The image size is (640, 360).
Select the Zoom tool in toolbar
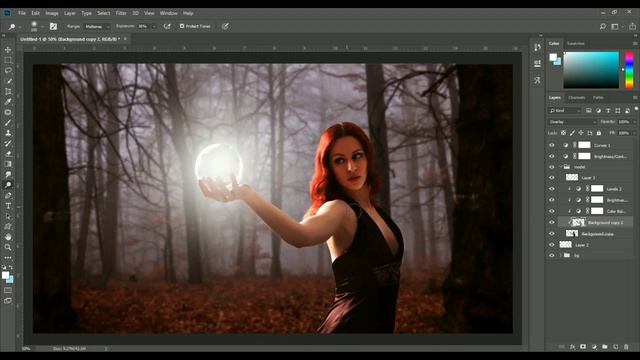tap(8, 247)
